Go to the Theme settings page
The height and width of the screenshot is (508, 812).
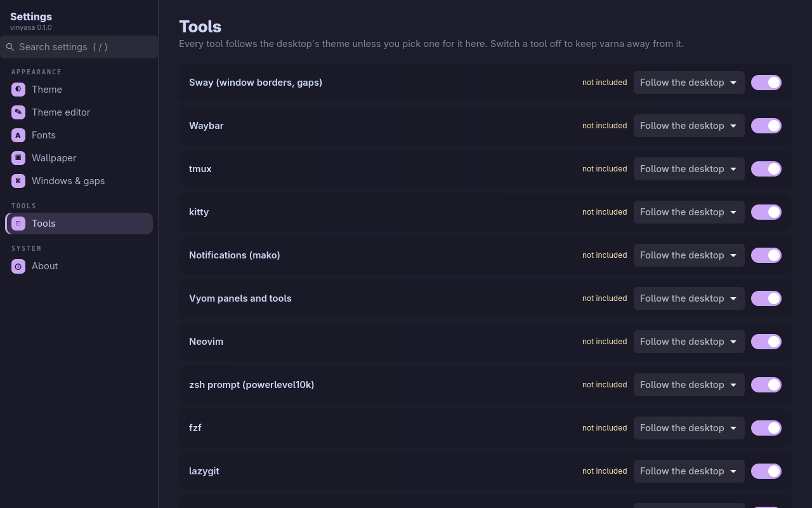click(x=79, y=90)
